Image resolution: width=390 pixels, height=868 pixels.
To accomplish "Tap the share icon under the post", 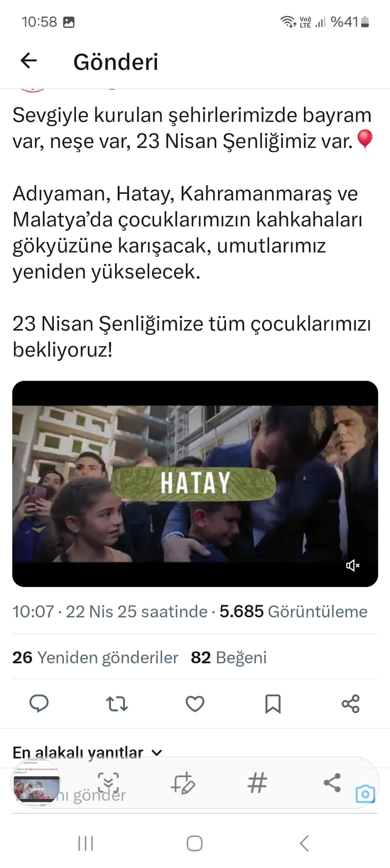I will 351,704.
